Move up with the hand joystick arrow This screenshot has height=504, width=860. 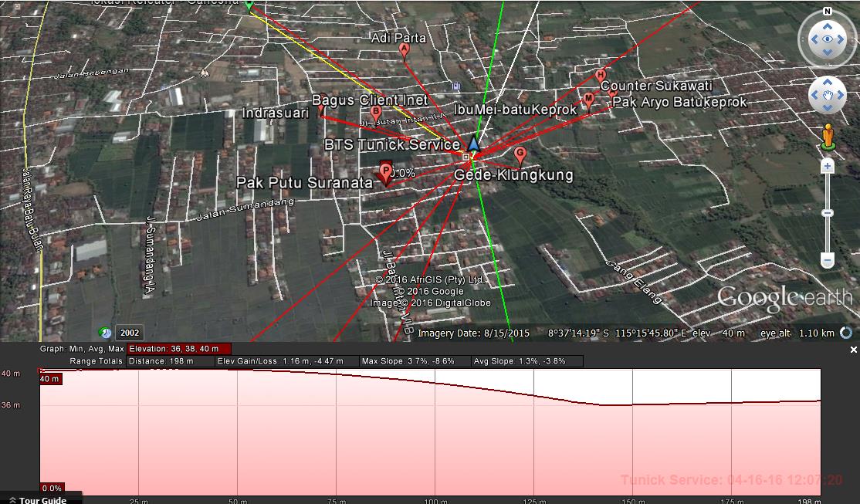click(827, 83)
